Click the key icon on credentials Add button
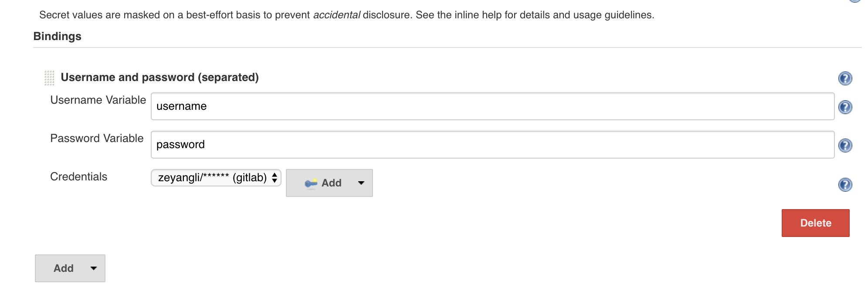This screenshot has height=291, width=868. pos(311,183)
